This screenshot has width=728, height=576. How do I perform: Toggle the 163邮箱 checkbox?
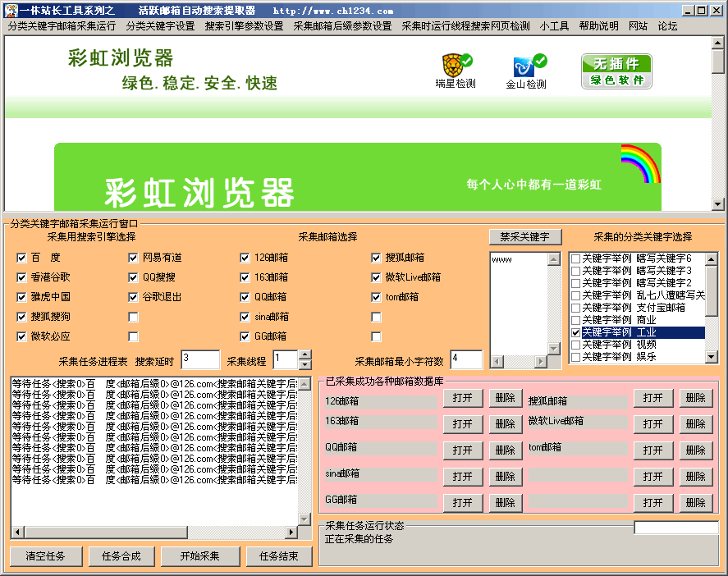click(245, 277)
